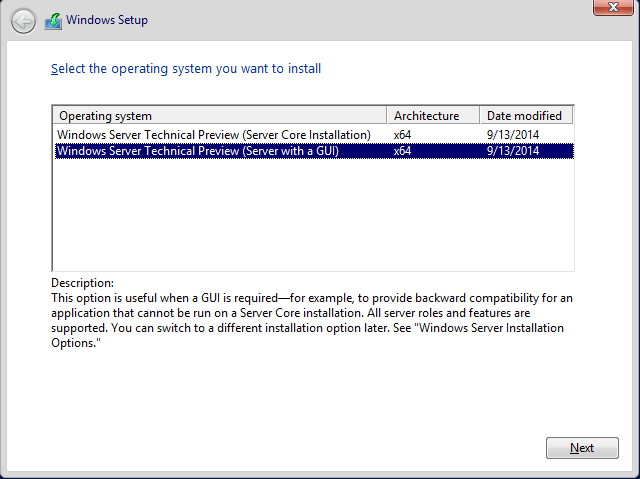Click x64 cell of Server Core row
Viewport: 640px width, 479px height.
click(x=402, y=135)
